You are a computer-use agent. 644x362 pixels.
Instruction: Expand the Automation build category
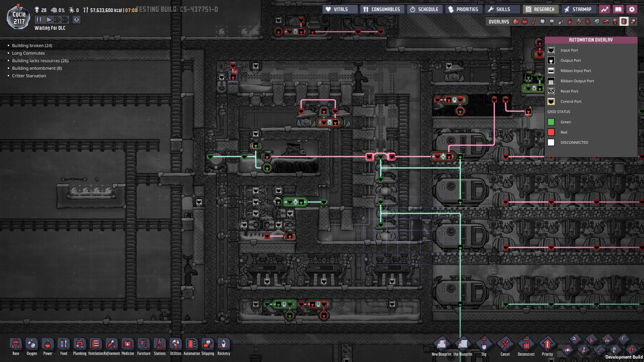192,345
